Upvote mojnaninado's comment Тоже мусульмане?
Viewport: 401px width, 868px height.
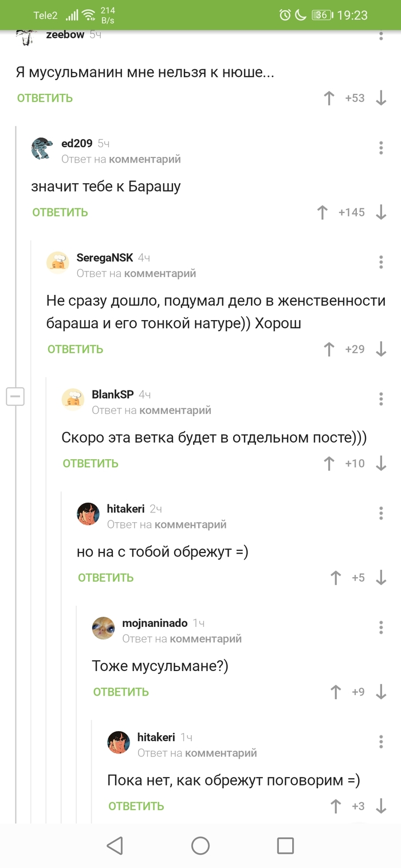[335, 692]
